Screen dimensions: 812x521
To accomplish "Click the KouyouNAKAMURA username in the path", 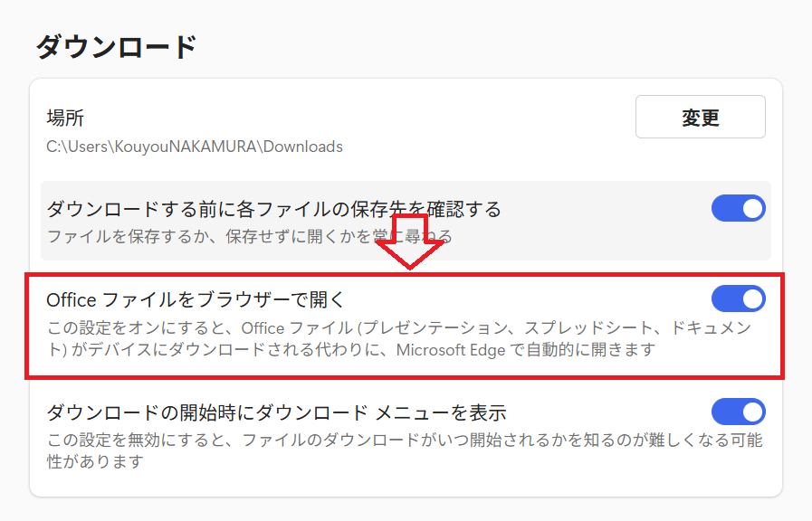I will 186,147.
